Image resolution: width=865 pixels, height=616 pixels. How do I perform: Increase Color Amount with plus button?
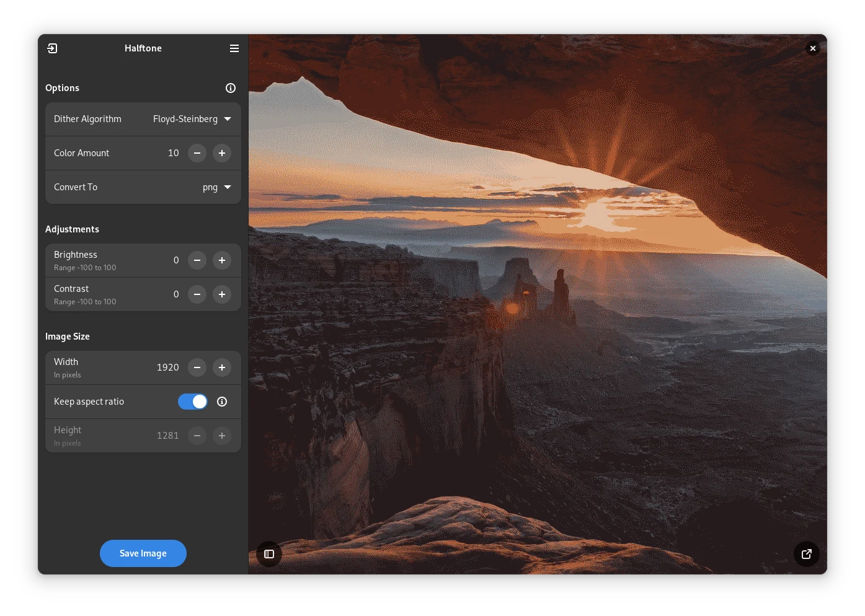[x=222, y=153]
